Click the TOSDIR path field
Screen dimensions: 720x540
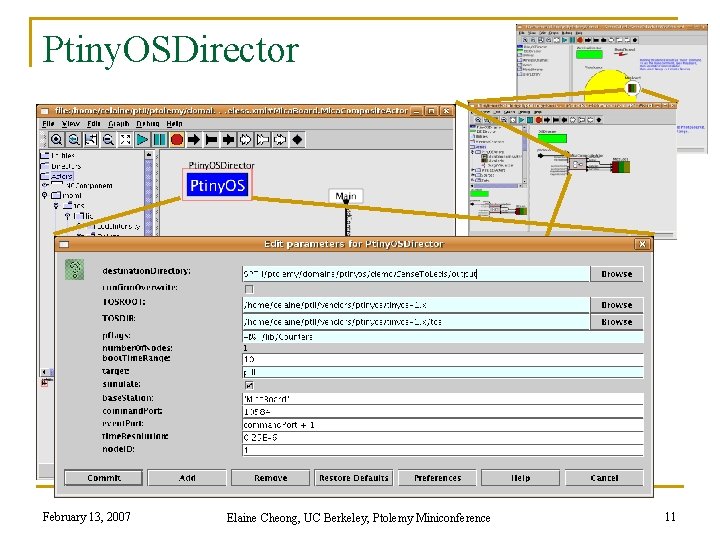pyautogui.click(x=416, y=322)
